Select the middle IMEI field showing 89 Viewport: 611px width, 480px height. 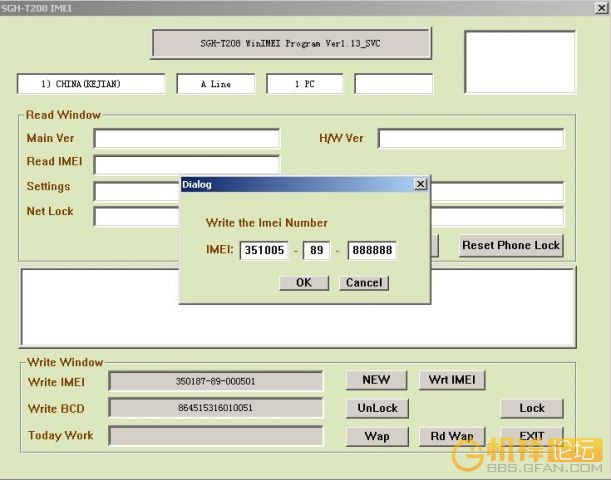(x=316, y=250)
